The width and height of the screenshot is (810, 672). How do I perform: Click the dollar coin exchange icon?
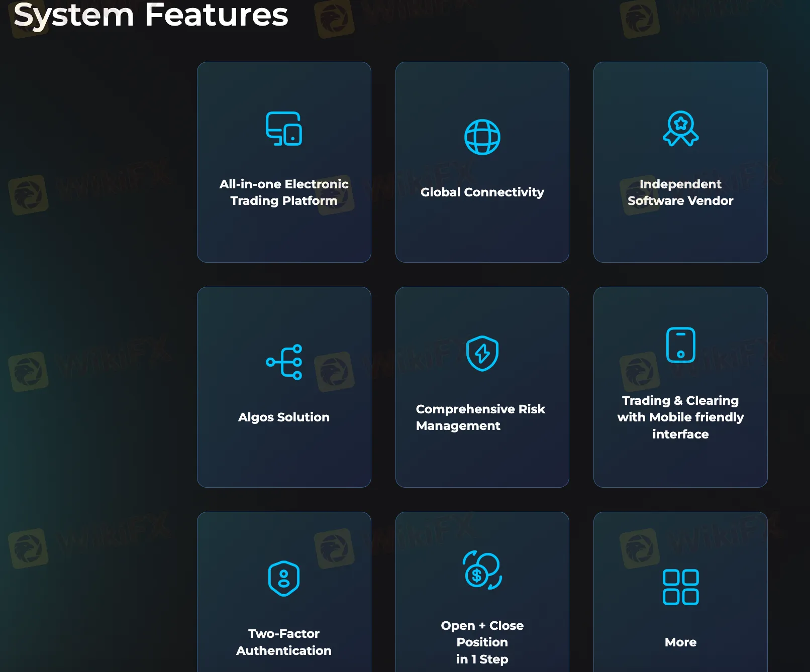(x=482, y=570)
